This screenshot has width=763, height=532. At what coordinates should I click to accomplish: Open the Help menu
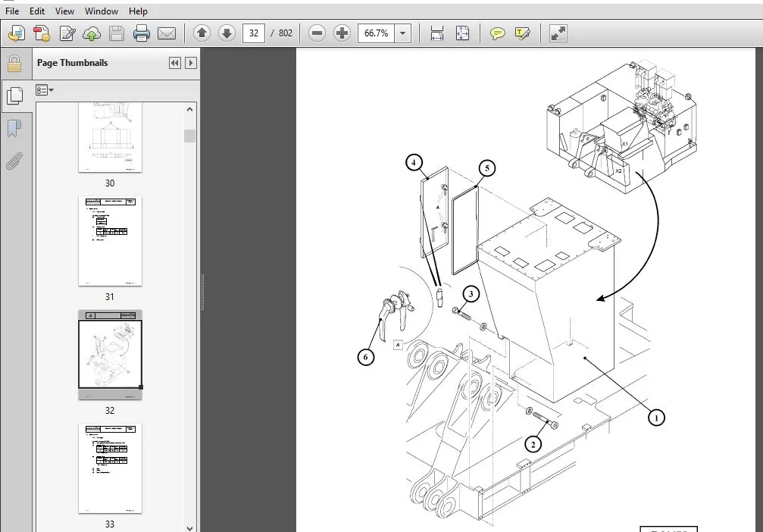tap(138, 11)
